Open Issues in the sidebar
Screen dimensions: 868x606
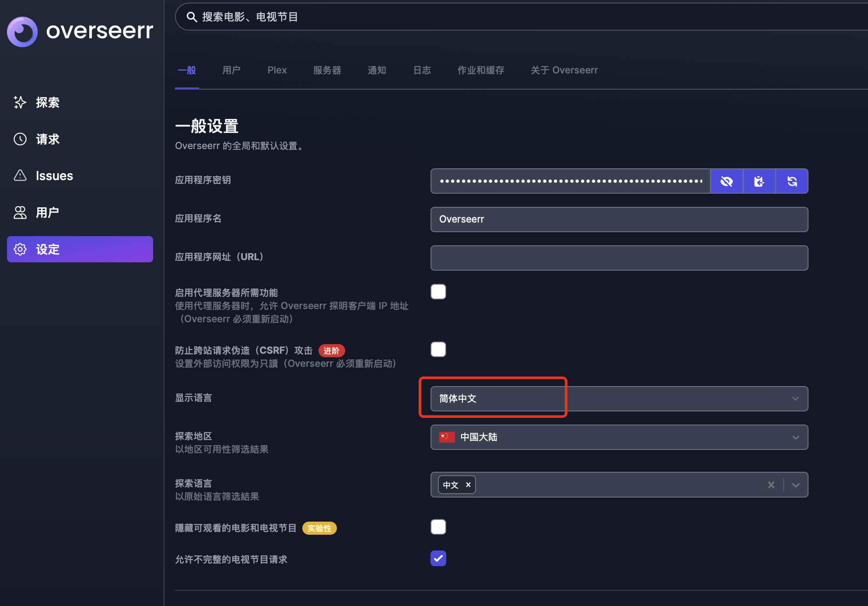pos(54,176)
